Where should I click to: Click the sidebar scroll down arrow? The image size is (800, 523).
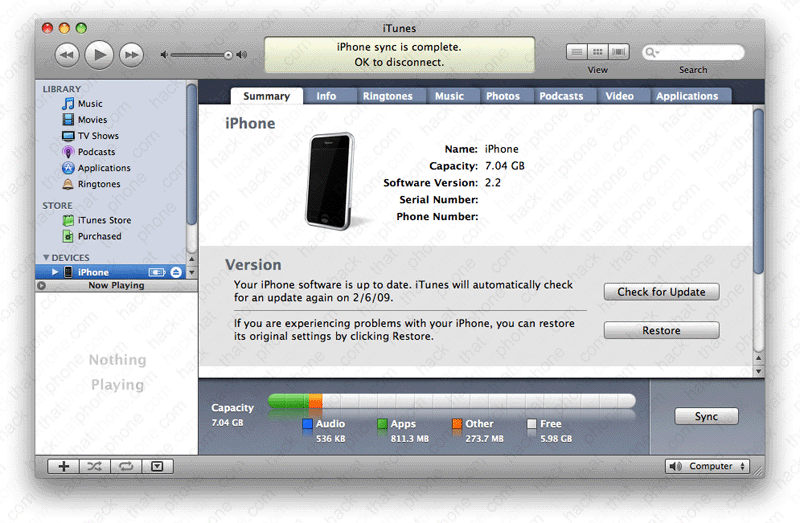click(192, 272)
